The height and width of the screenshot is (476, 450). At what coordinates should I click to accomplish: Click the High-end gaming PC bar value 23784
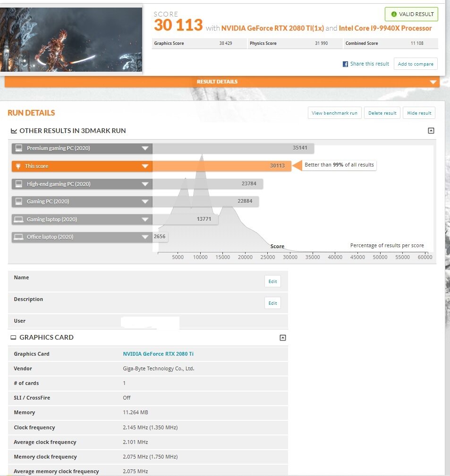(249, 184)
